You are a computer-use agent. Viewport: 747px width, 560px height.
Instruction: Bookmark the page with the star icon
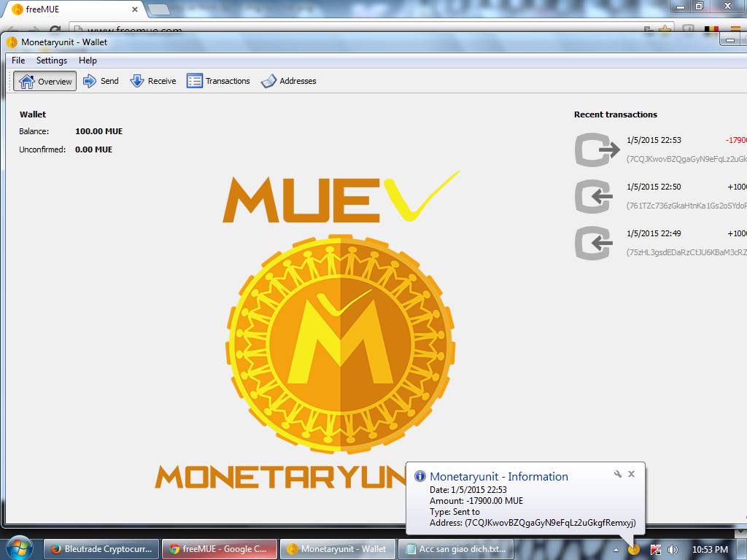[x=664, y=29]
